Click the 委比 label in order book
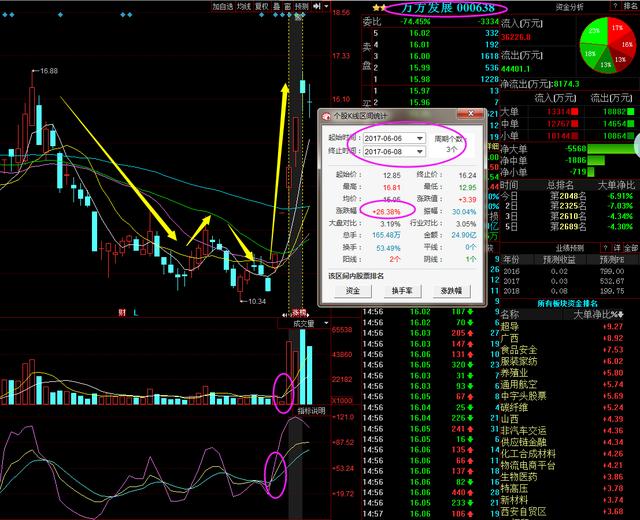 click(371, 21)
